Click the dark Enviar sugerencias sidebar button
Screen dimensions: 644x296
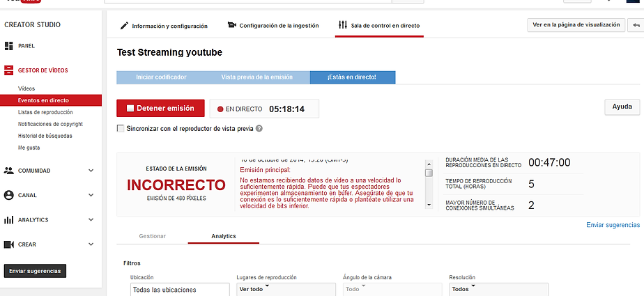pyautogui.click(x=35, y=271)
